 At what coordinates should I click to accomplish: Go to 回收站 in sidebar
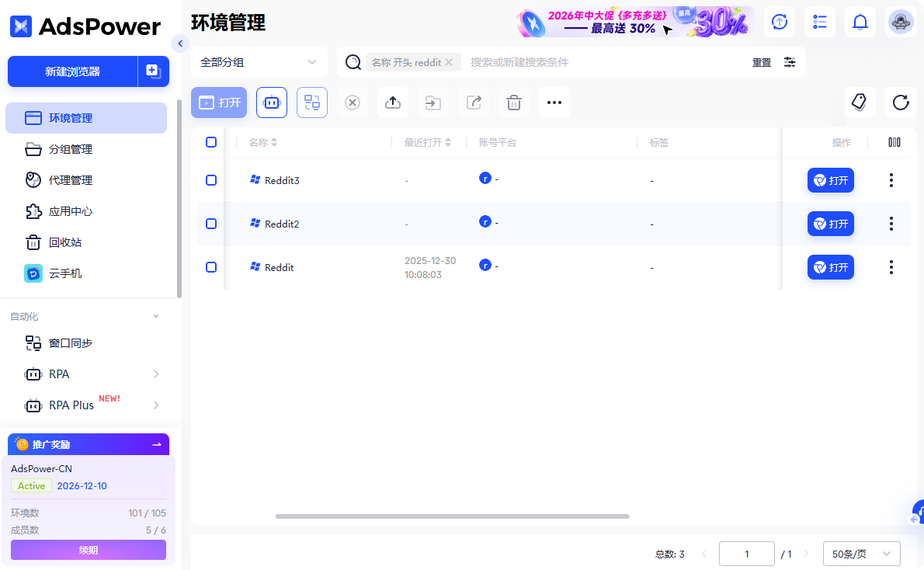click(86, 242)
